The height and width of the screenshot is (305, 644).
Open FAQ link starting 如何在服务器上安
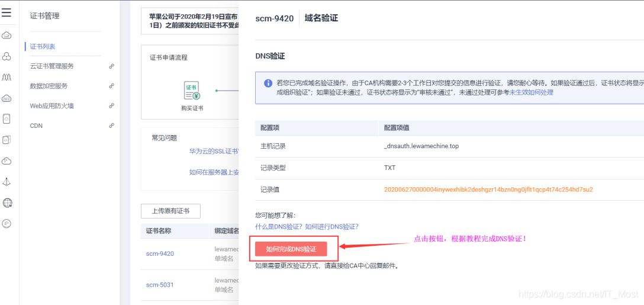pos(214,172)
